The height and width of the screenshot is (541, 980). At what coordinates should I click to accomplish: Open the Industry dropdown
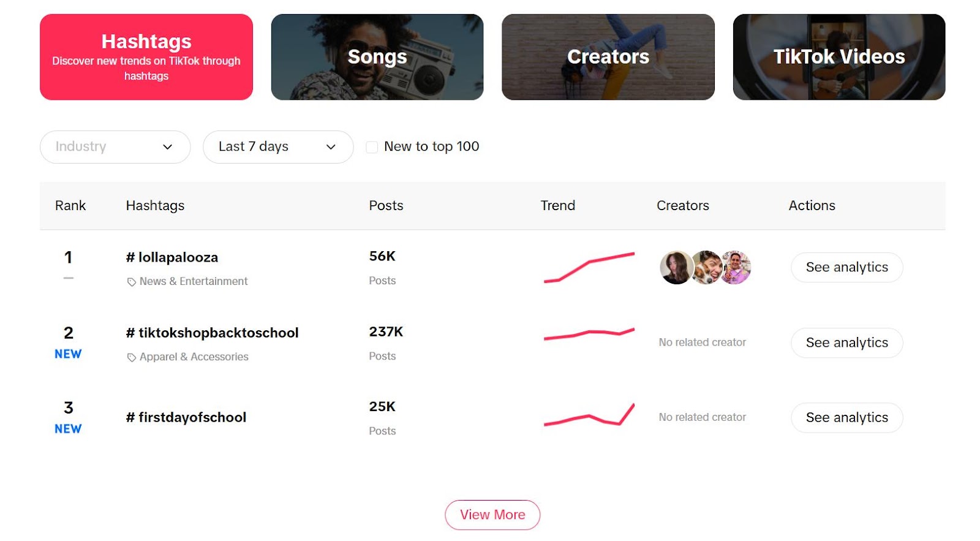pyautogui.click(x=115, y=146)
